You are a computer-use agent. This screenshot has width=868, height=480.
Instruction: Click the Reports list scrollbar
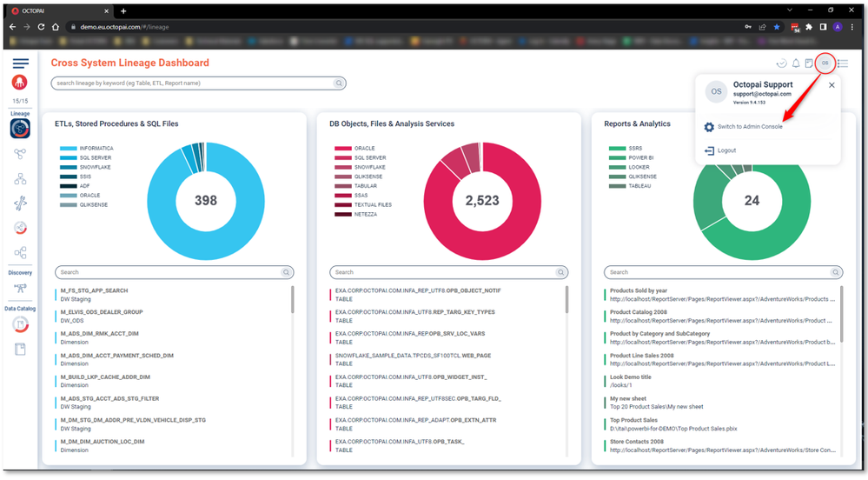[841, 314]
